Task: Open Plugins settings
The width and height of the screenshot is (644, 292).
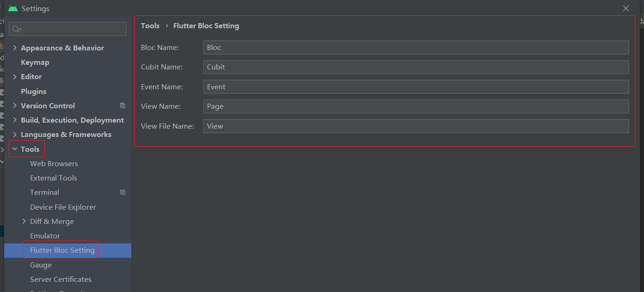Action: [x=34, y=91]
